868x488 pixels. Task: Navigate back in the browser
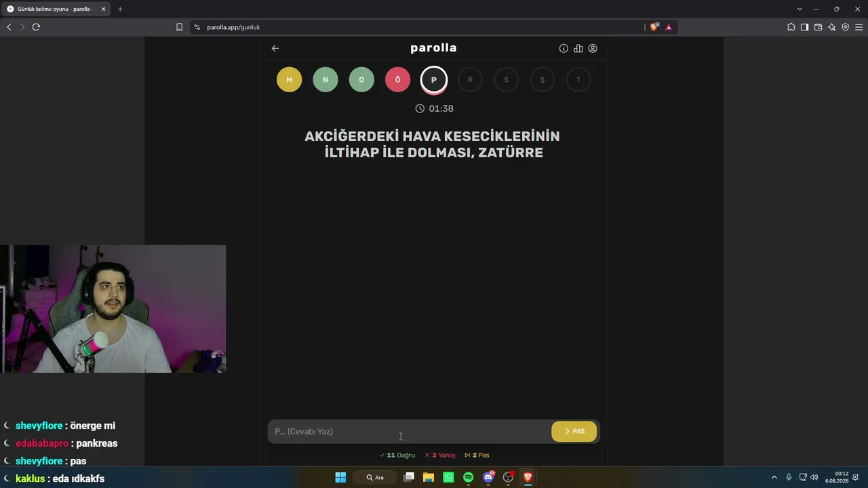click(x=9, y=27)
